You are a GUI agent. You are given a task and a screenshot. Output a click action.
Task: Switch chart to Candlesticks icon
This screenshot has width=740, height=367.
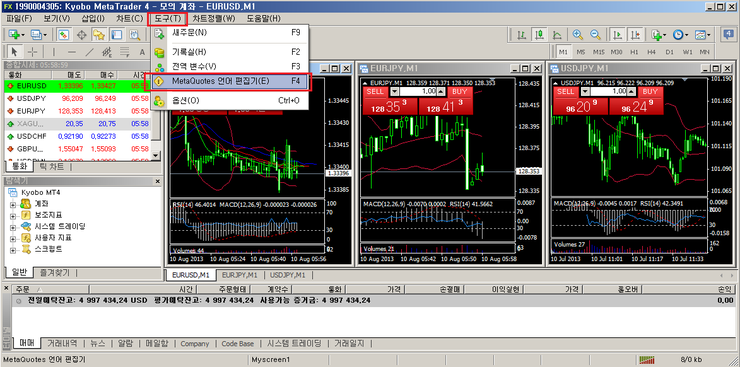pyautogui.click(x=539, y=34)
